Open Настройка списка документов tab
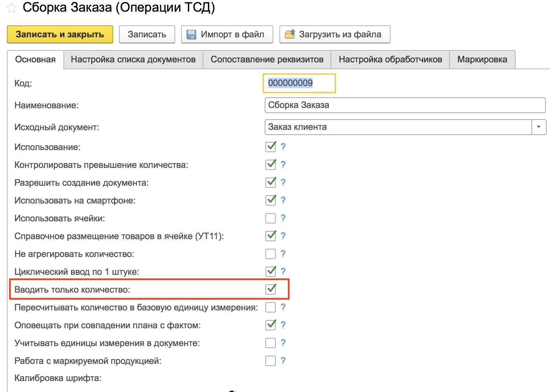 [133, 59]
